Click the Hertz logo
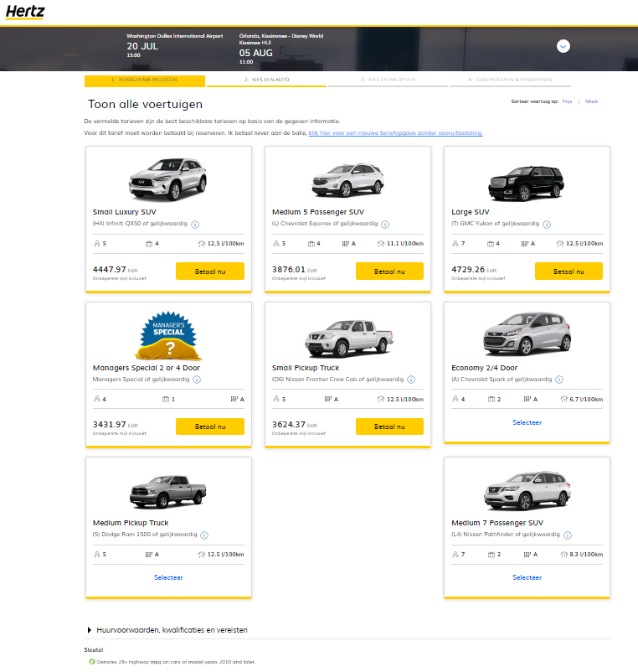The height and width of the screenshot is (672, 638). [x=25, y=11]
